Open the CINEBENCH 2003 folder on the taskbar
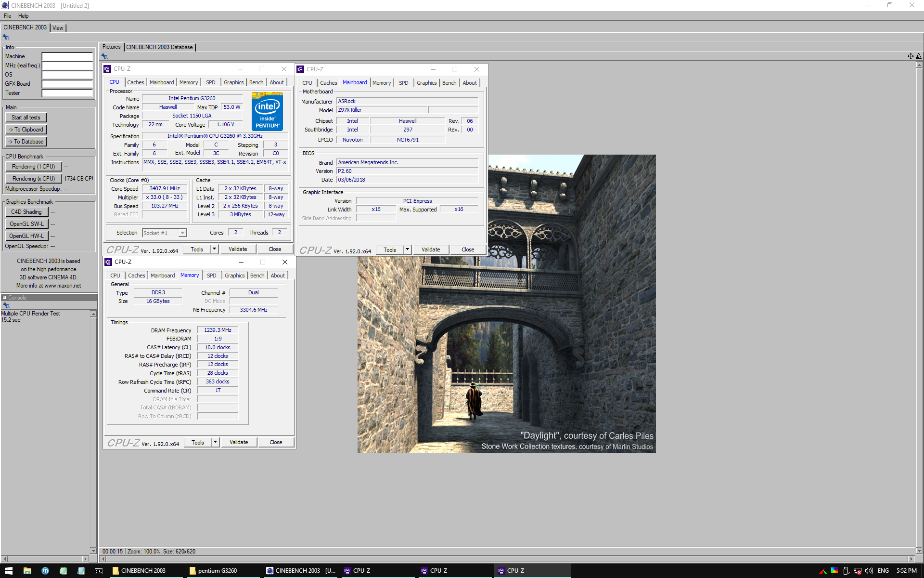 (147, 571)
